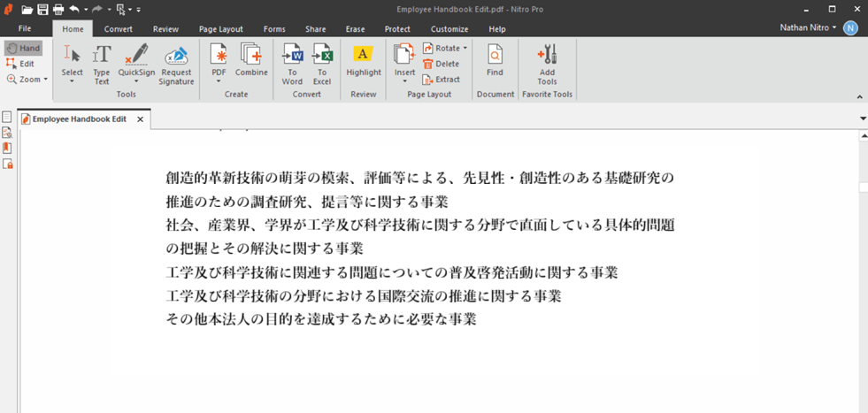Enable the Hand tool mode
Viewport: 868px width, 413px height.
(x=23, y=48)
